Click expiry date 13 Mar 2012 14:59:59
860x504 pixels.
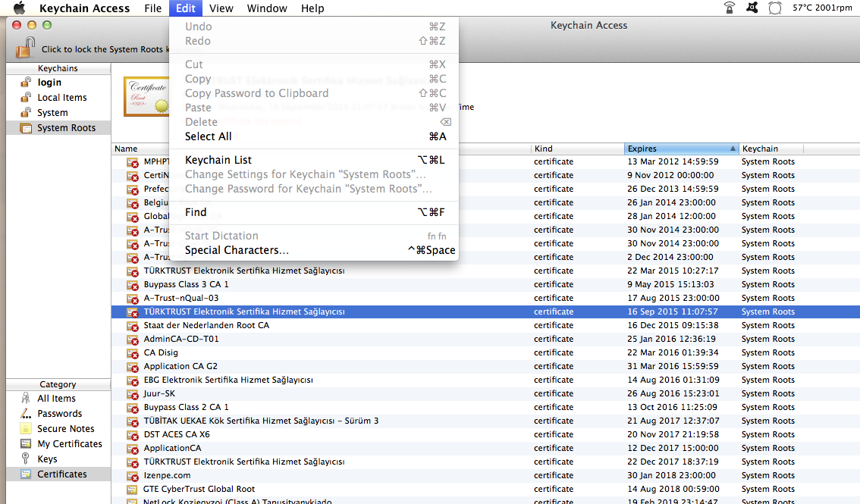click(x=673, y=161)
